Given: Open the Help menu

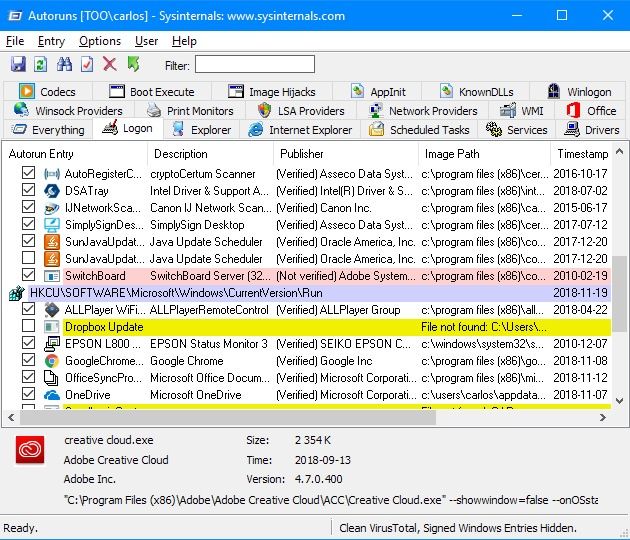Looking at the screenshot, I should click(184, 41).
